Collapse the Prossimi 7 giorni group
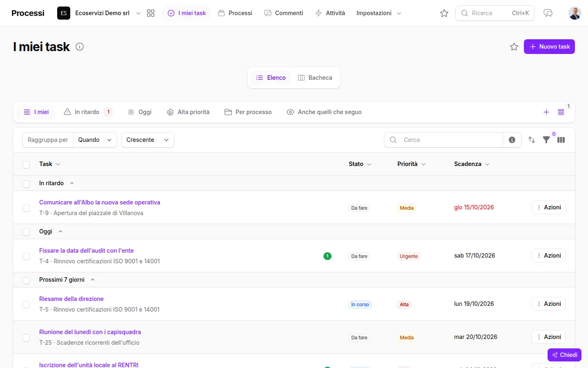The width and height of the screenshot is (588, 368). click(93, 280)
